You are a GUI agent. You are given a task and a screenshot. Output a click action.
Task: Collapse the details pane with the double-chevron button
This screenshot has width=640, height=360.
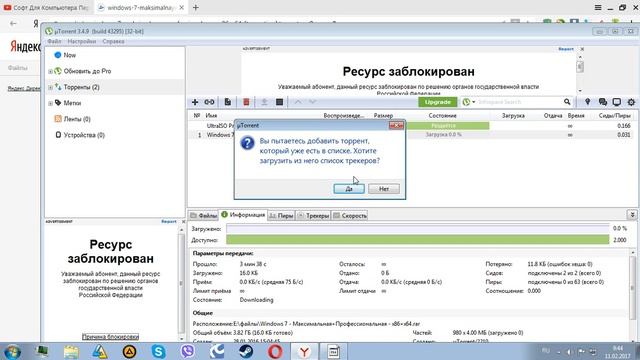pyautogui.click(x=632, y=215)
